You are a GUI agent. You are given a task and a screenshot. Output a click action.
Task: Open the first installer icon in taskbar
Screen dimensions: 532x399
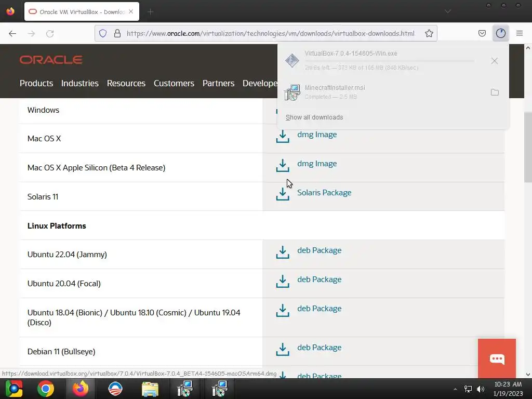[x=184, y=389]
